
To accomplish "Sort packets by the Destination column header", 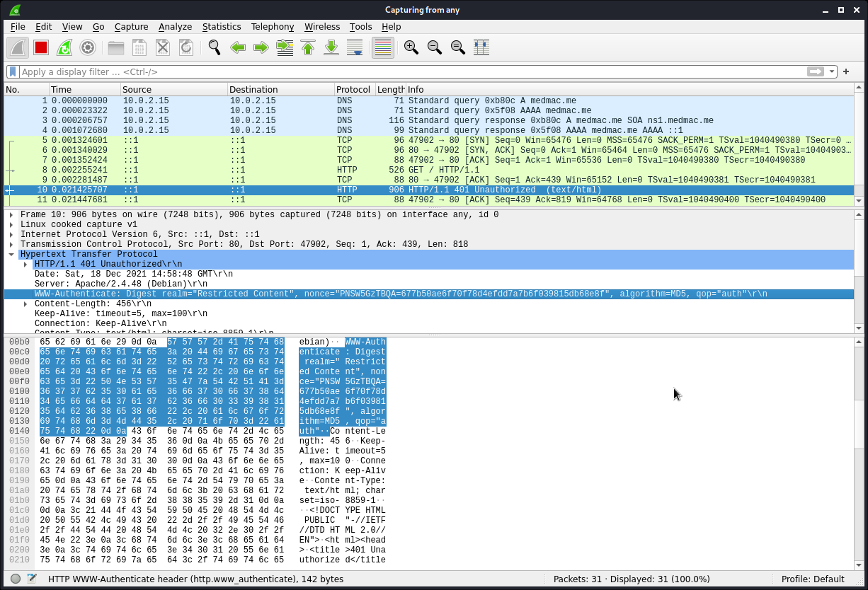I will (281, 90).
